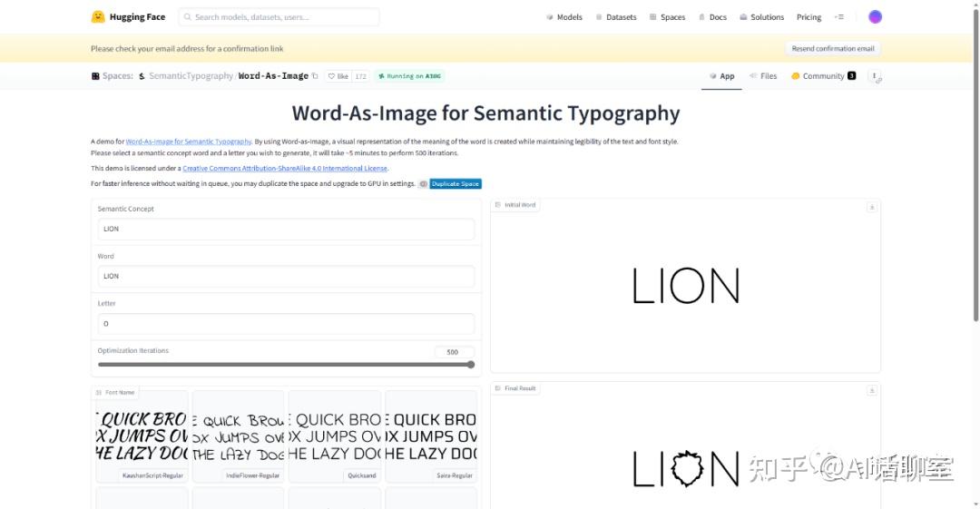Select the KaushanScript-Regular font
980x509 pixels.
coord(142,436)
